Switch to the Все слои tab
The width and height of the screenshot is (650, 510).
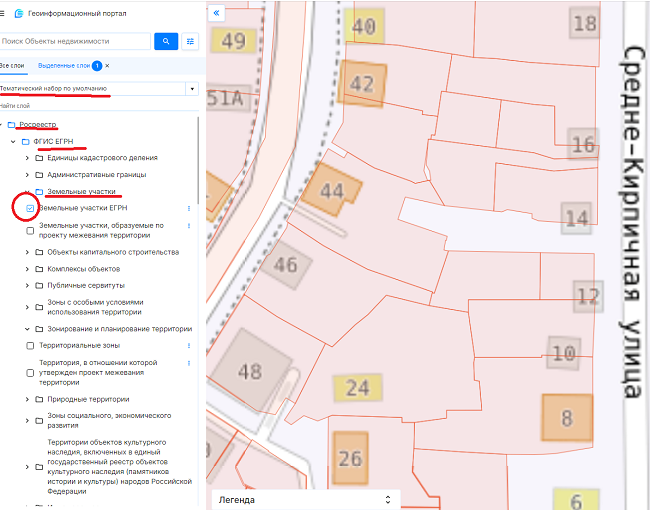[x=11, y=65]
